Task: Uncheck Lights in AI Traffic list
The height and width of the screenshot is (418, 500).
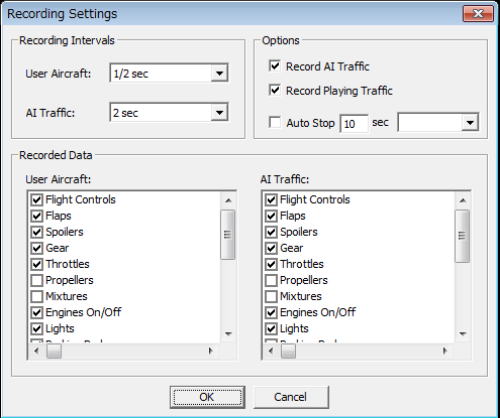Action: point(271,329)
